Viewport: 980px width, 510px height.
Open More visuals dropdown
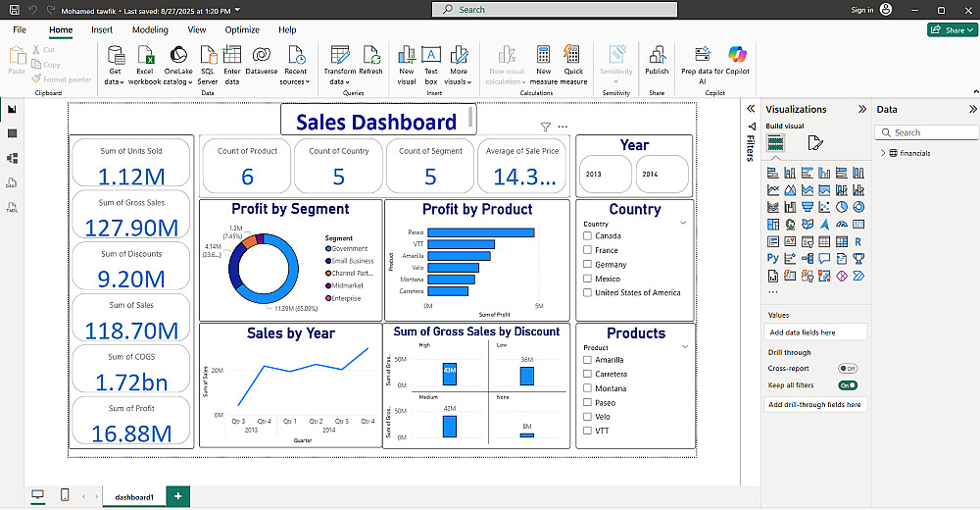(x=458, y=65)
